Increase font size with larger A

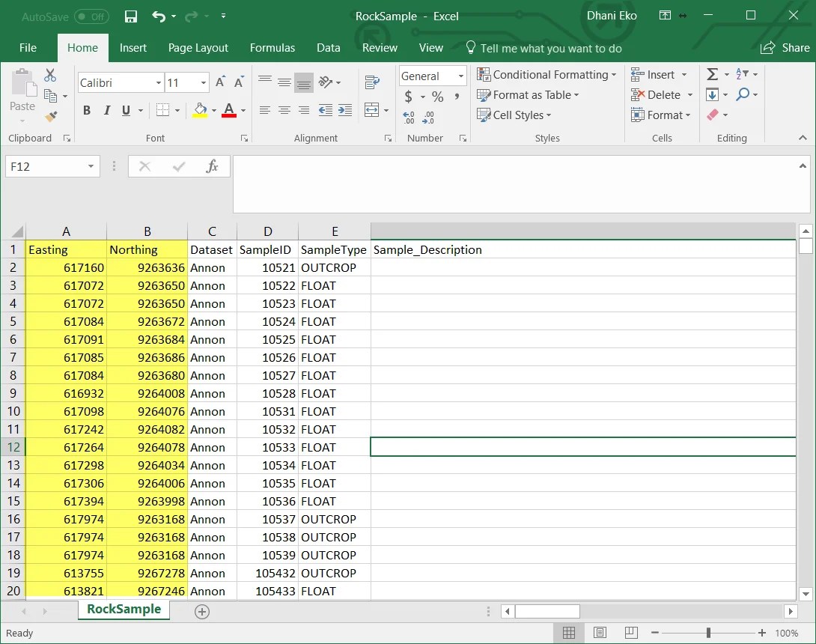pos(220,82)
